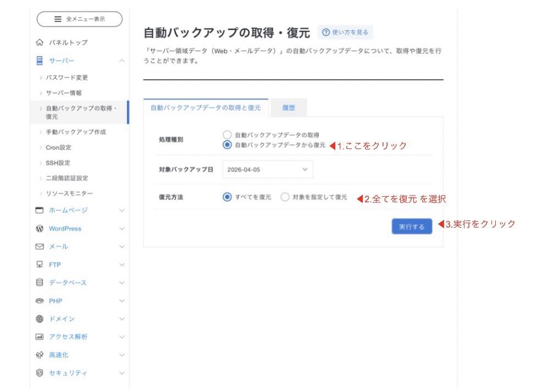Click the mail envelope icon
The image size is (542, 392).
click(x=39, y=247)
